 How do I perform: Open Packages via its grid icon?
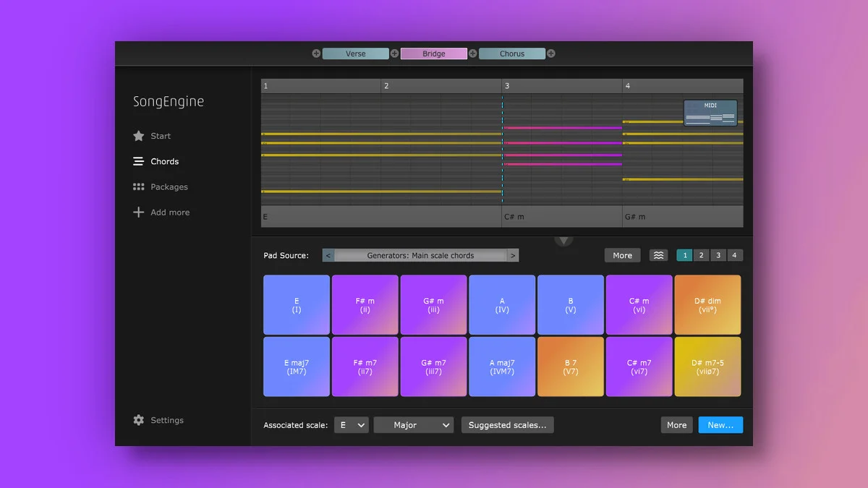[x=139, y=187]
